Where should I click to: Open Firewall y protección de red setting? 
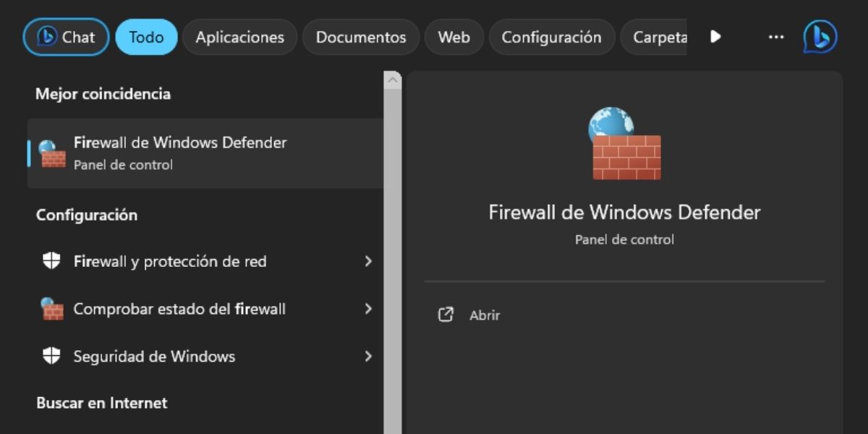point(205,261)
